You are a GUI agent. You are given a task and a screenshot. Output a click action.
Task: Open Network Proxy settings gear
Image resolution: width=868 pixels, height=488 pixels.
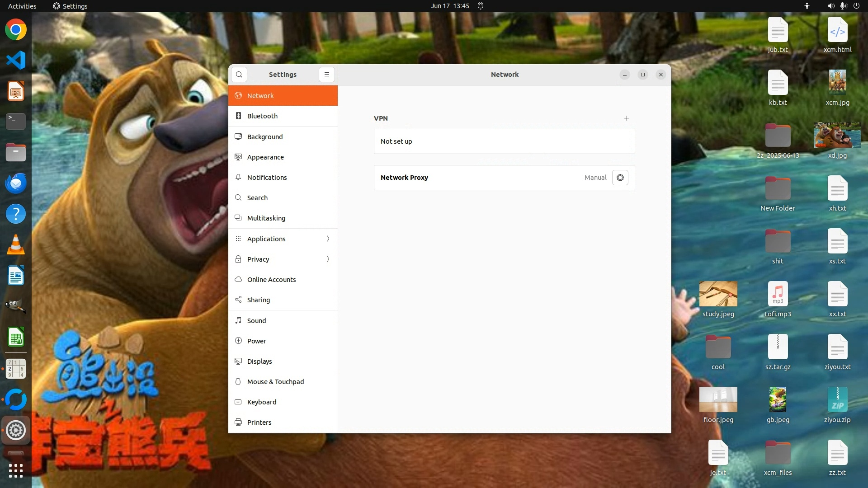point(620,178)
